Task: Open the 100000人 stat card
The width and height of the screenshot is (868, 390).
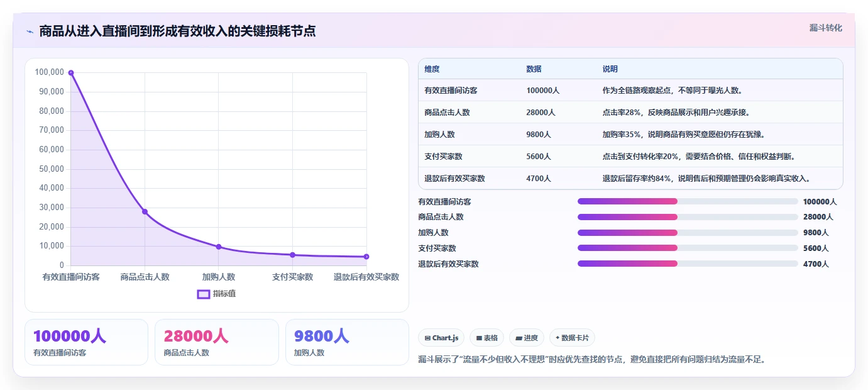Action: [86, 342]
